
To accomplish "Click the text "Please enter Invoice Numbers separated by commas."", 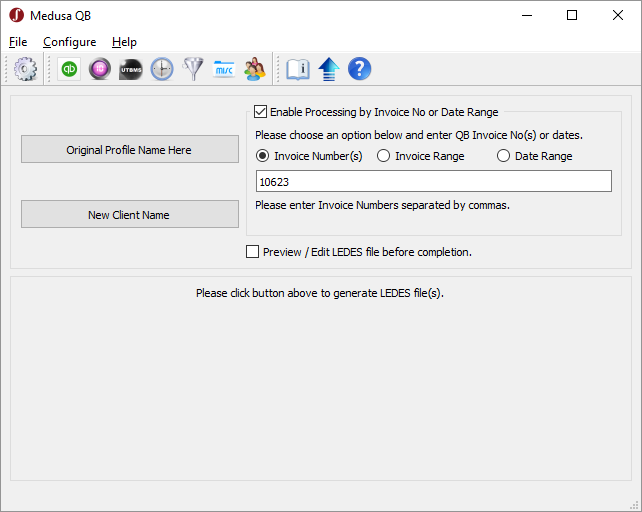I will tap(382, 205).
